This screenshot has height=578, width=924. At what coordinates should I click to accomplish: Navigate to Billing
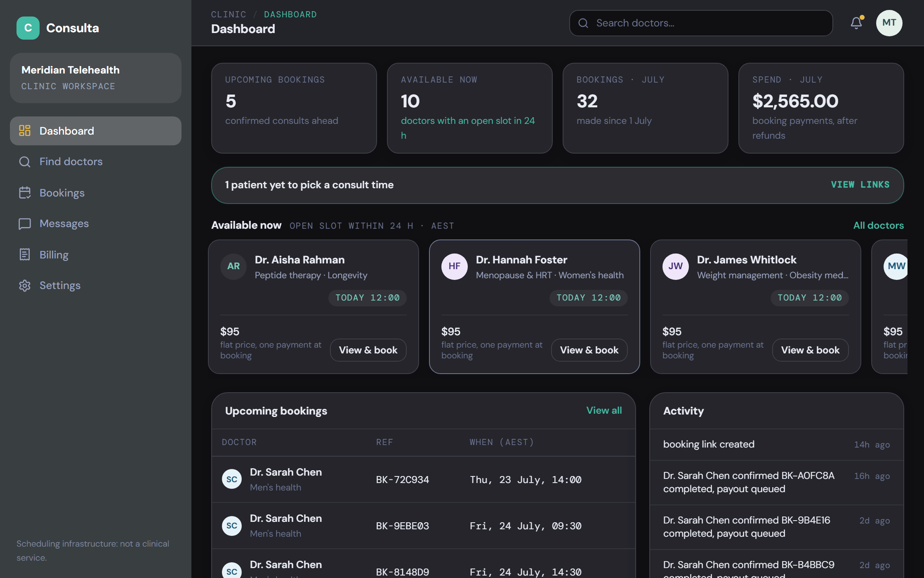point(96,255)
